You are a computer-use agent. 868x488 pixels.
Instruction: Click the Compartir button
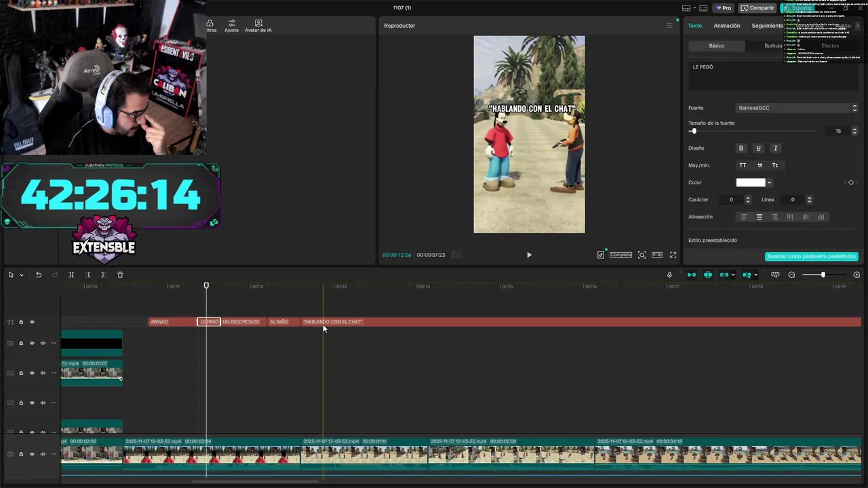click(757, 8)
